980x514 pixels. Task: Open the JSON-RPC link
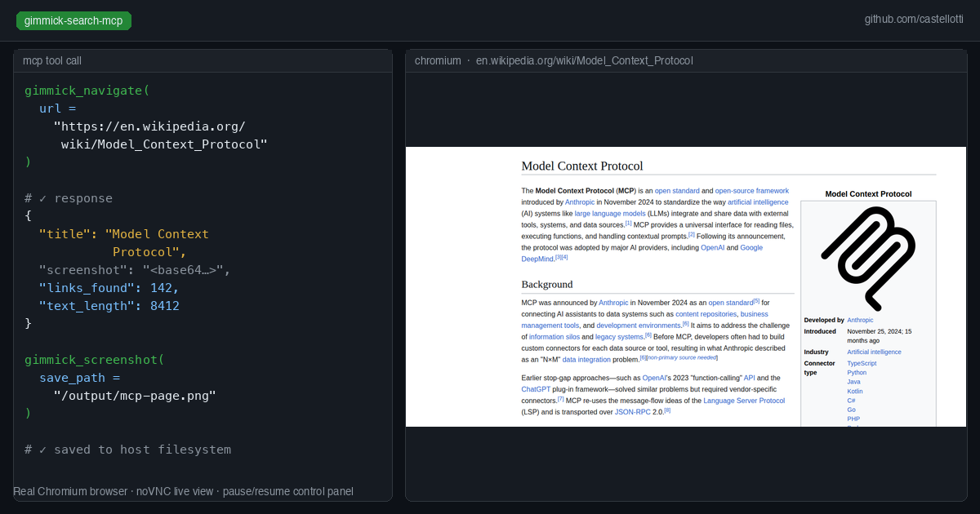(x=633, y=412)
